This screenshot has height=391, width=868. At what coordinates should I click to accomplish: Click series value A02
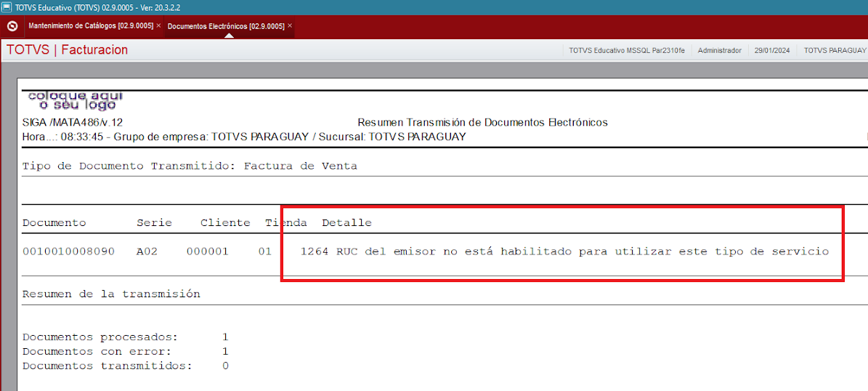click(147, 252)
